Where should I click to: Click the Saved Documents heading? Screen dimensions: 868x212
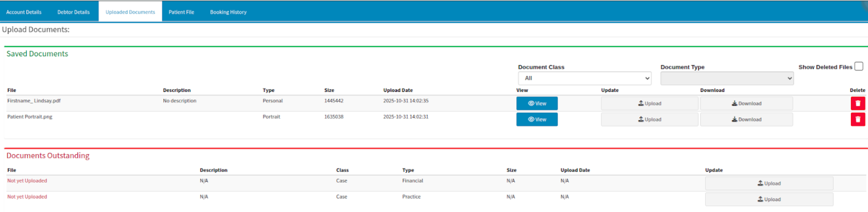coord(37,54)
